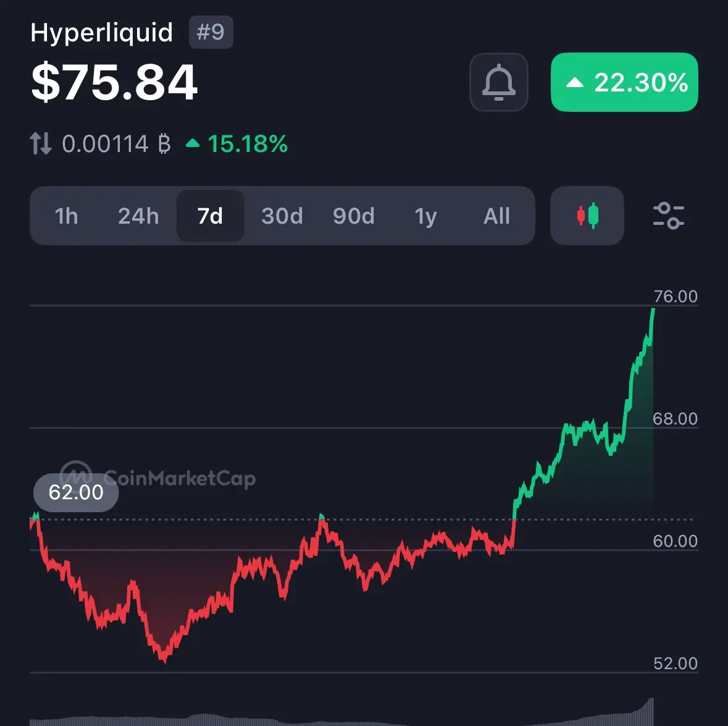Select the All timeframe

pos(497,216)
